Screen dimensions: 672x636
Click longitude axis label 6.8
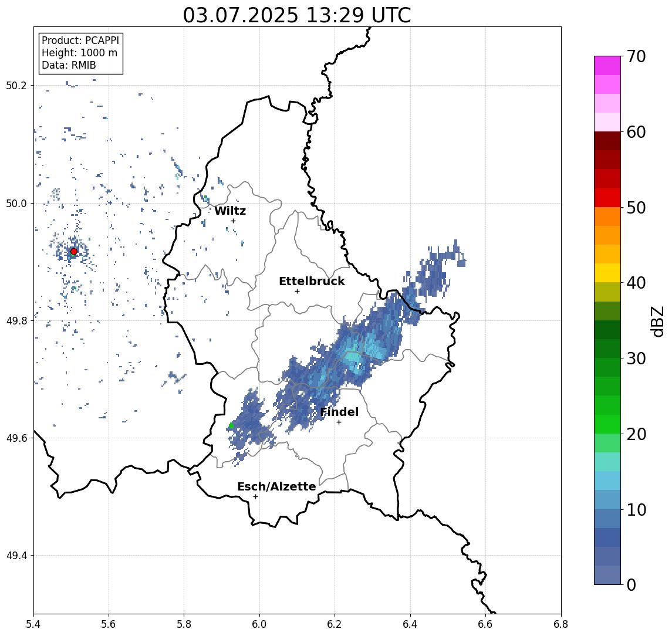561,624
